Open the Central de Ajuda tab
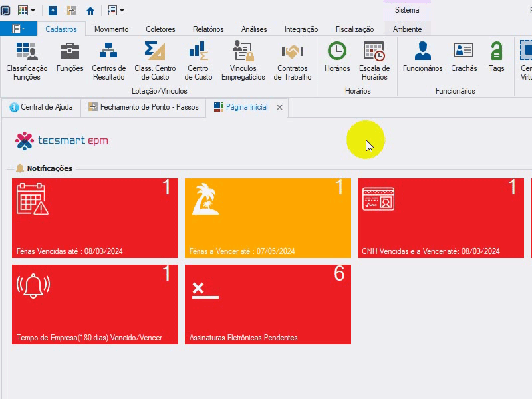Image resolution: width=532 pixels, height=399 pixels. pos(41,108)
